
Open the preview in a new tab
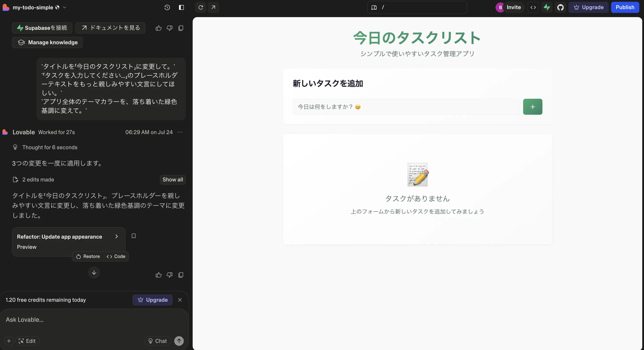click(x=213, y=7)
